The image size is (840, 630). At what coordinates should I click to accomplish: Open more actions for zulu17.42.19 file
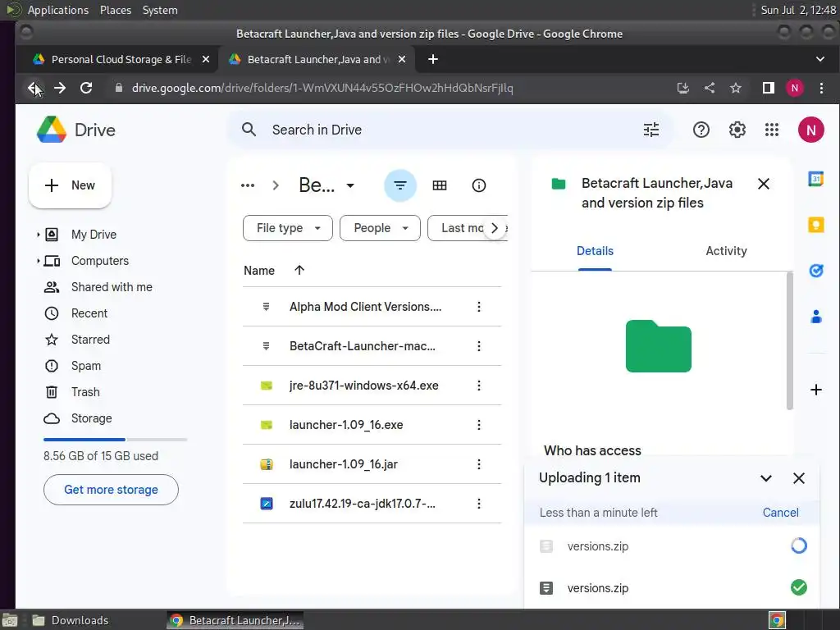click(478, 504)
